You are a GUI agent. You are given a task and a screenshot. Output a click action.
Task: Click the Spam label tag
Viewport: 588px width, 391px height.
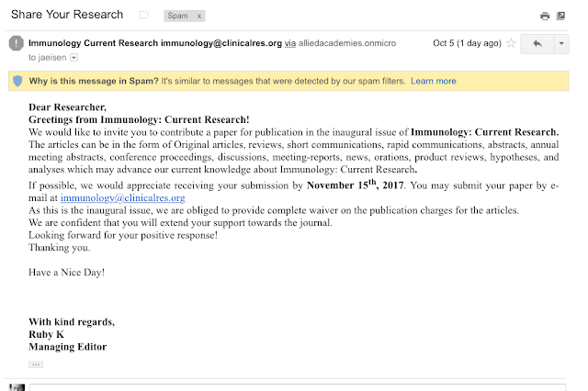point(177,16)
